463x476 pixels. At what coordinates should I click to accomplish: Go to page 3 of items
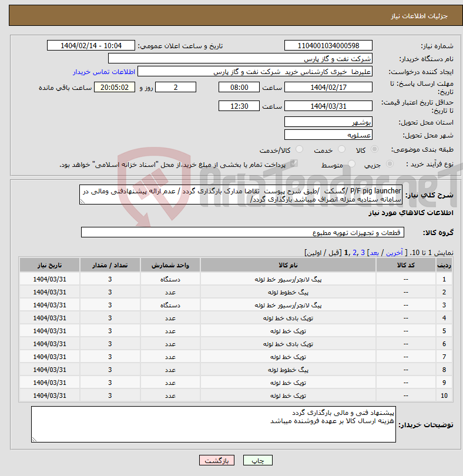click(x=363, y=253)
